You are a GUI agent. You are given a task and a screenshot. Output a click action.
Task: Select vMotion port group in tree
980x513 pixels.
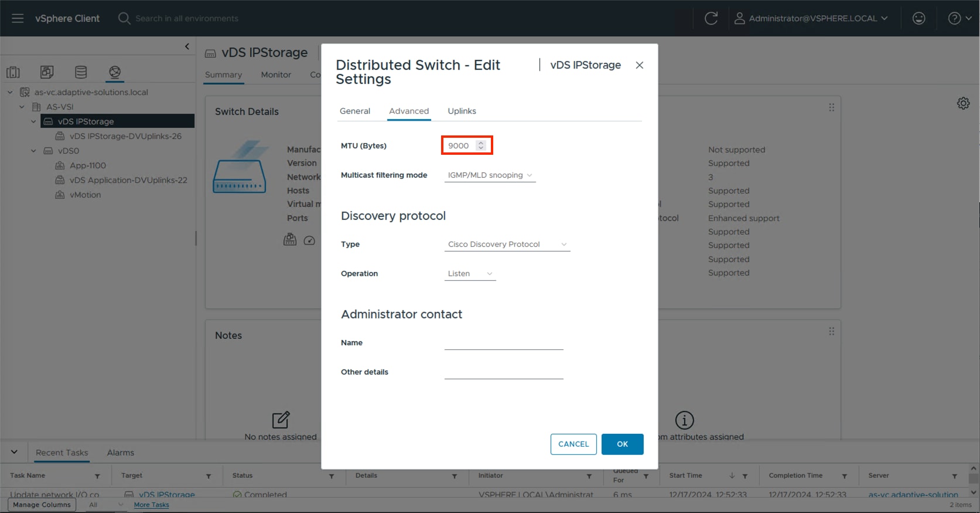click(x=85, y=195)
